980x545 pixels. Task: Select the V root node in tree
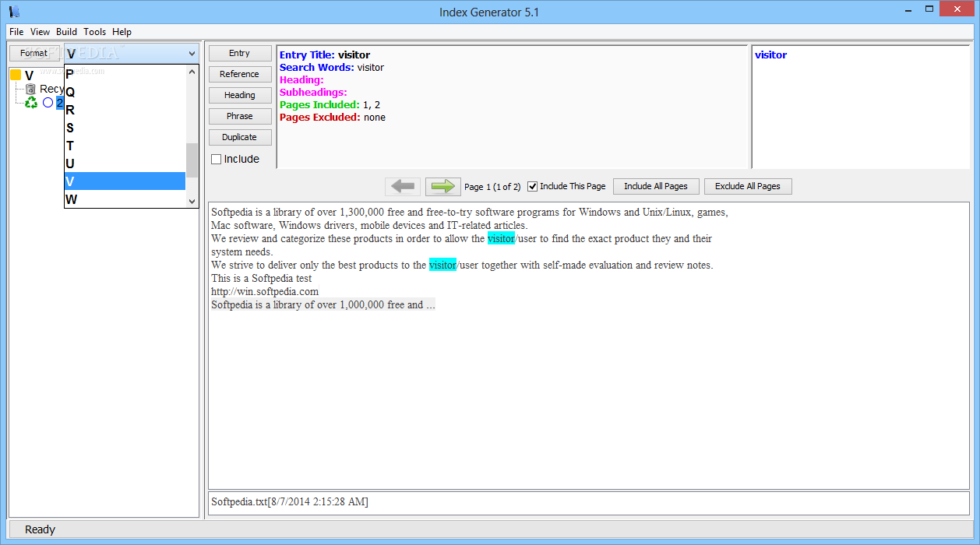pyautogui.click(x=30, y=76)
